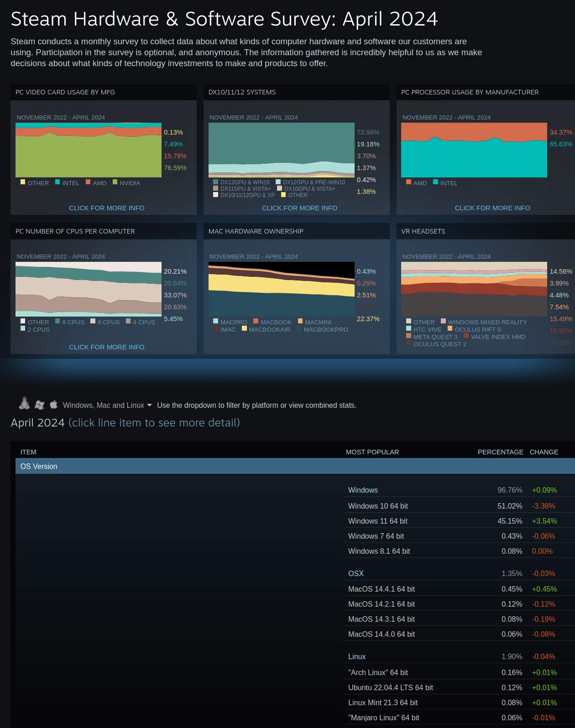This screenshot has width=575, height=728.
Task: Click the MACBOOKAIR legend swatch
Action: point(244,328)
